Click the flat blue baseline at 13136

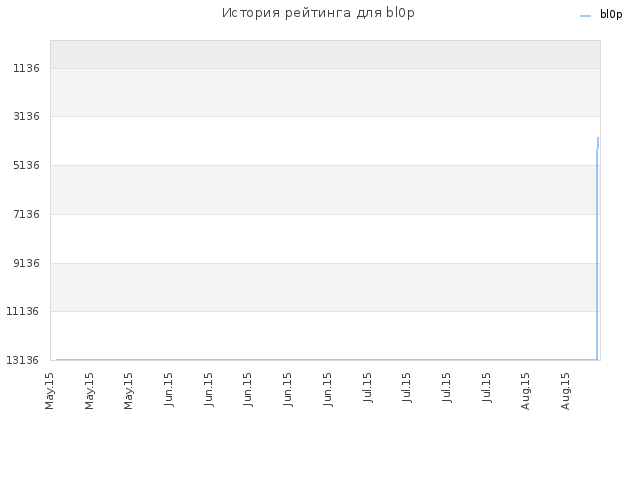click(x=327, y=360)
